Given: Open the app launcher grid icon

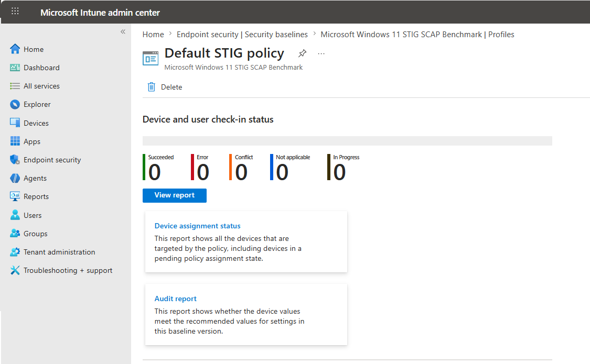Looking at the screenshot, I should tap(15, 12).
